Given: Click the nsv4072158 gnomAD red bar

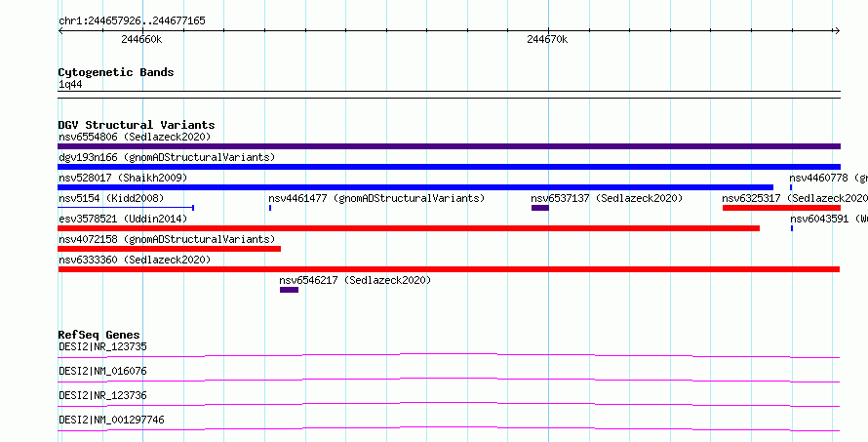Looking at the screenshot, I should pos(170,249).
